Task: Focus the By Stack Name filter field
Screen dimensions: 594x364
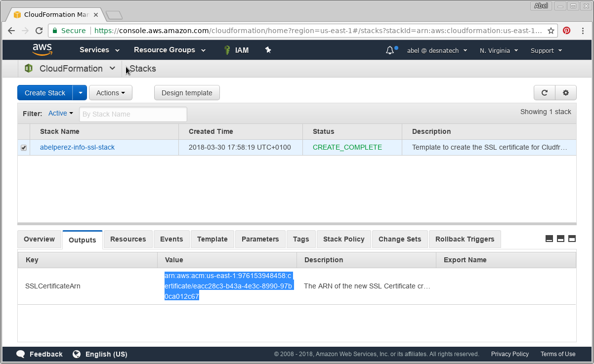Action: pyautogui.click(x=133, y=114)
